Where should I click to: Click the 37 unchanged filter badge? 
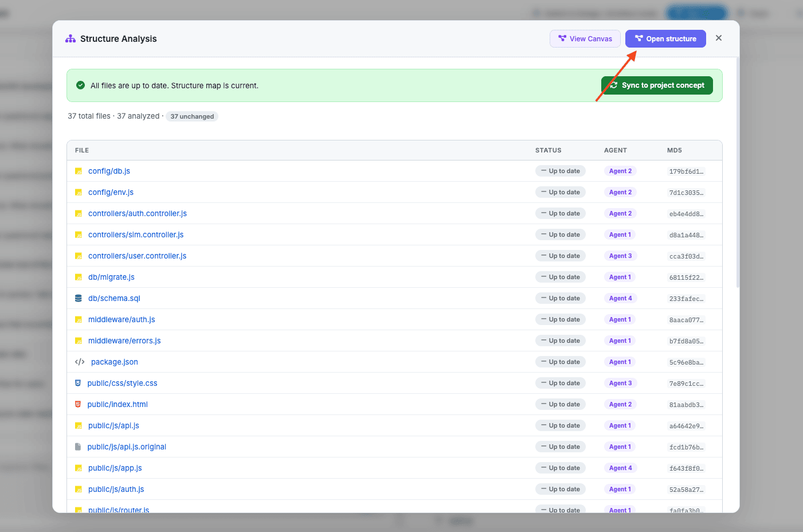point(192,116)
